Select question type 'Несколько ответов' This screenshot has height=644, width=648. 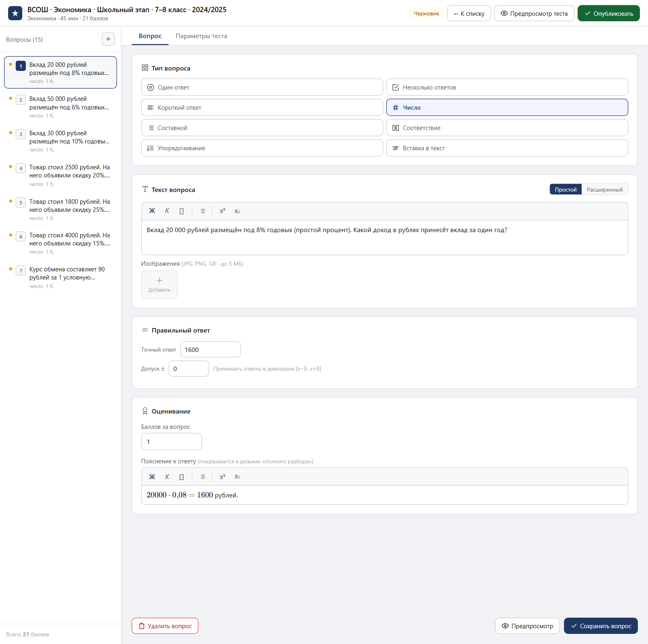click(507, 87)
